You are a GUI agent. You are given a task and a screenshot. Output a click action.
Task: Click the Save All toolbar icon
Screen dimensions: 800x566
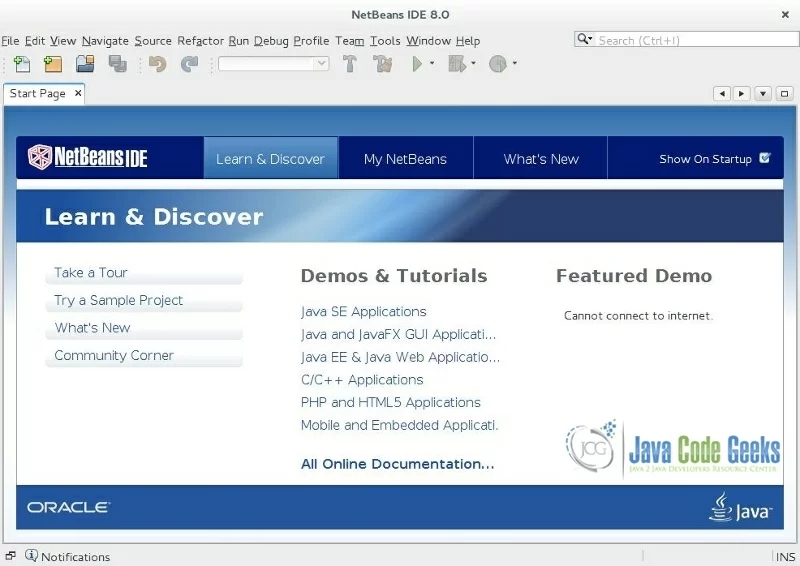click(118, 64)
